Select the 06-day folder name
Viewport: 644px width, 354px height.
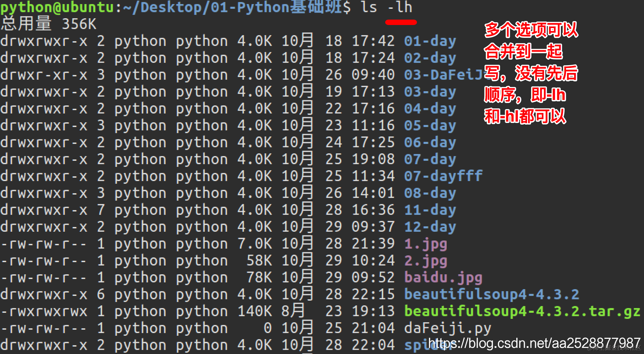point(430,143)
